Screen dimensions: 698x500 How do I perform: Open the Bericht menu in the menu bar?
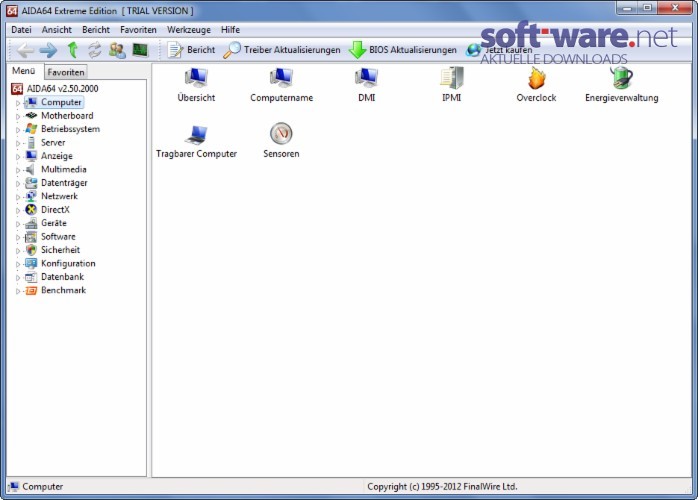coord(96,30)
